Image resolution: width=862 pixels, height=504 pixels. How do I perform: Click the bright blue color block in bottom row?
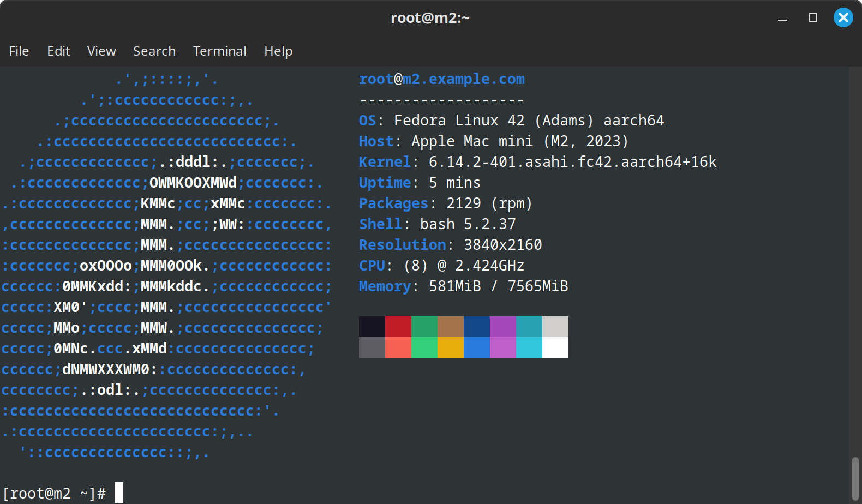(x=477, y=347)
